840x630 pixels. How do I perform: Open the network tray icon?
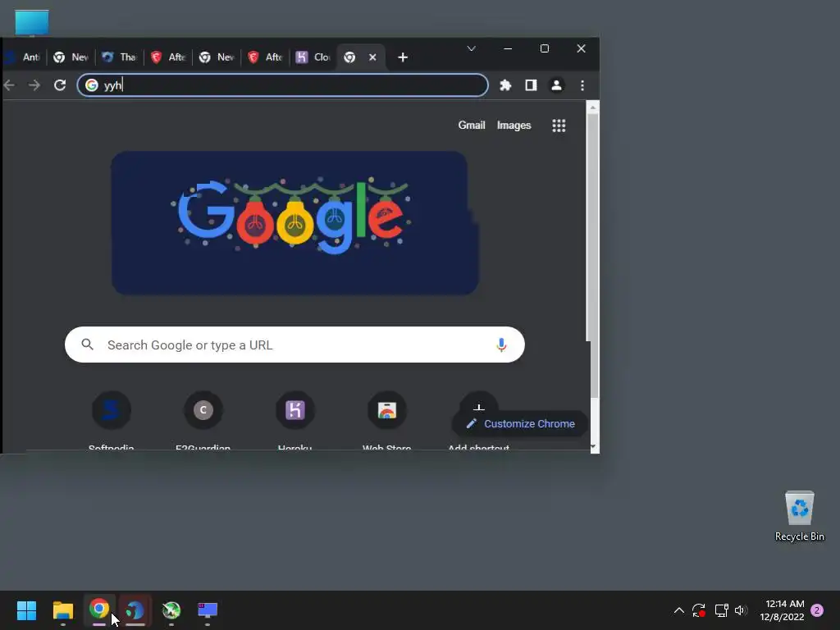(721, 610)
